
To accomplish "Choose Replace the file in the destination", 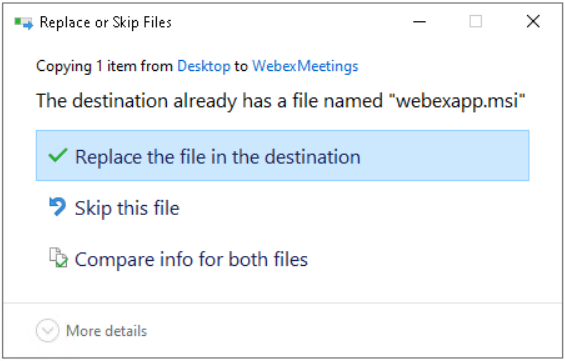I will click(218, 157).
